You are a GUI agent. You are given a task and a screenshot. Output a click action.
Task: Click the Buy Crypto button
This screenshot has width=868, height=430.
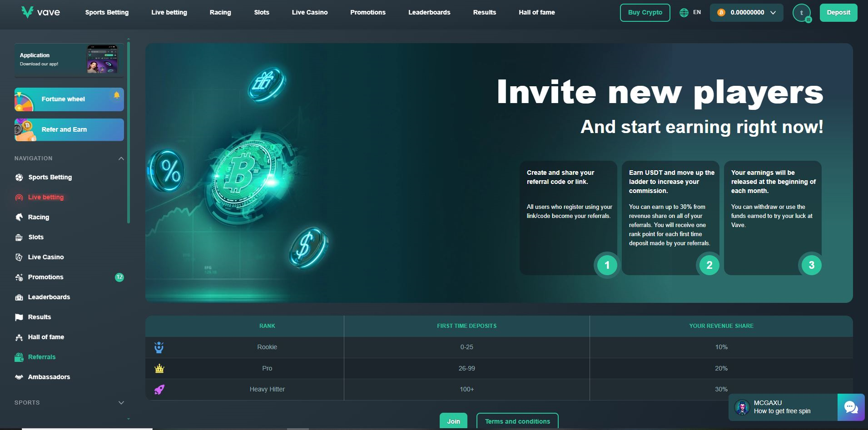click(x=645, y=13)
